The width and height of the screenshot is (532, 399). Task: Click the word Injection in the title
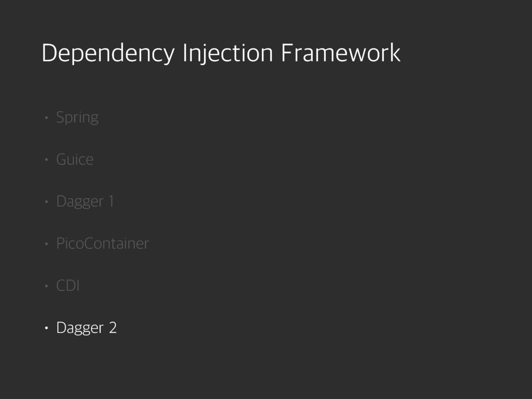[227, 54]
